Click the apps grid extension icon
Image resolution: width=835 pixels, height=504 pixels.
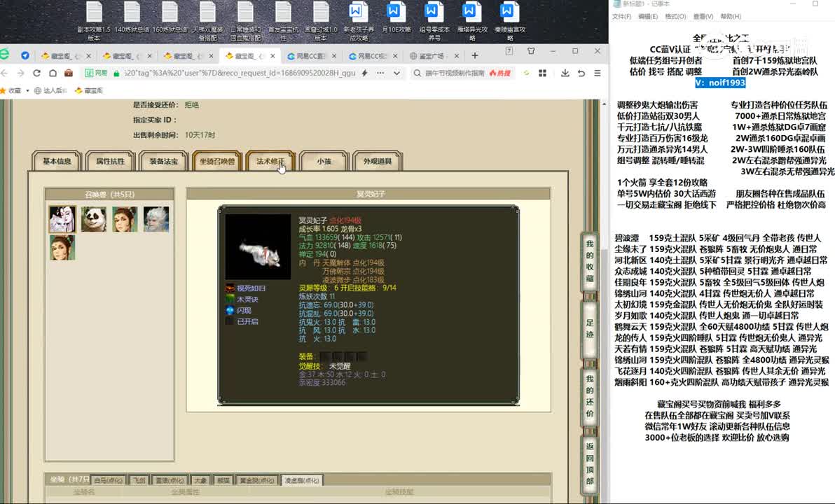click(x=542, y=73)
